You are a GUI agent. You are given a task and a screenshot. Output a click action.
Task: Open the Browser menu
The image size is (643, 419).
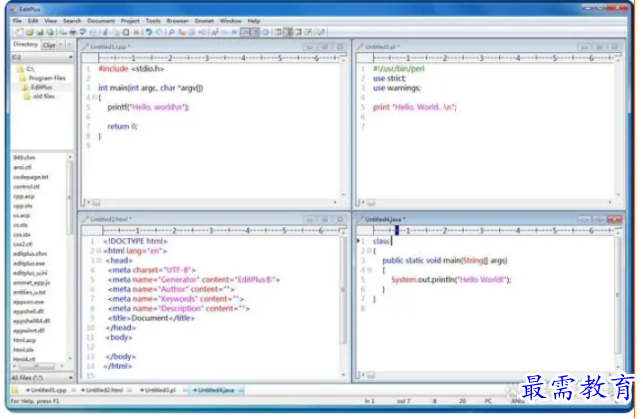click(x=178, y=20)
